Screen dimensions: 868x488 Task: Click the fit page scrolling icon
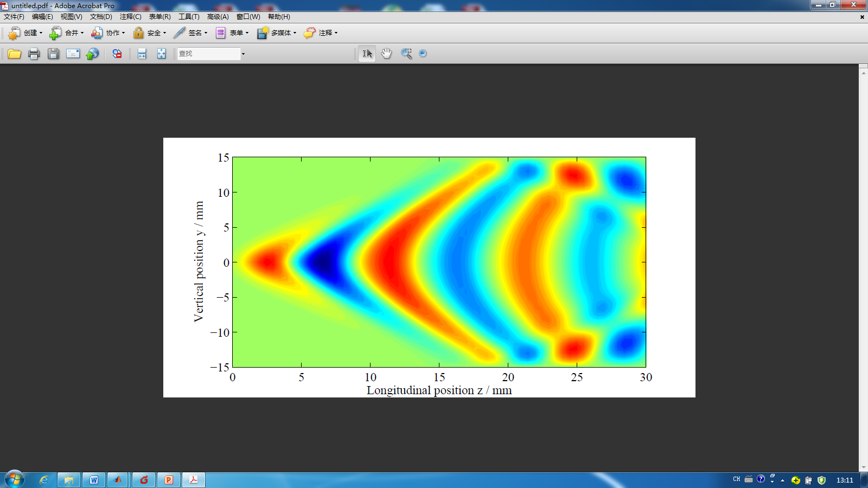click(142, 54)
